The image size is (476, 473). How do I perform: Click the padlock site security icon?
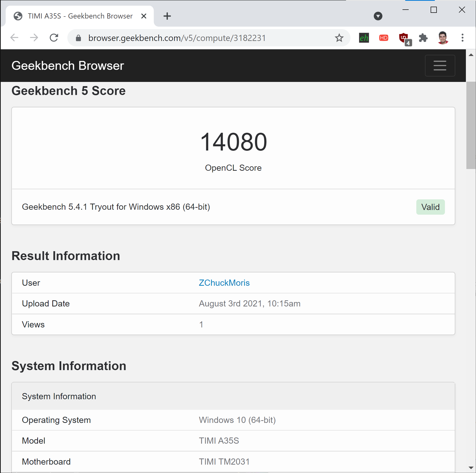(x=78, y=38)
